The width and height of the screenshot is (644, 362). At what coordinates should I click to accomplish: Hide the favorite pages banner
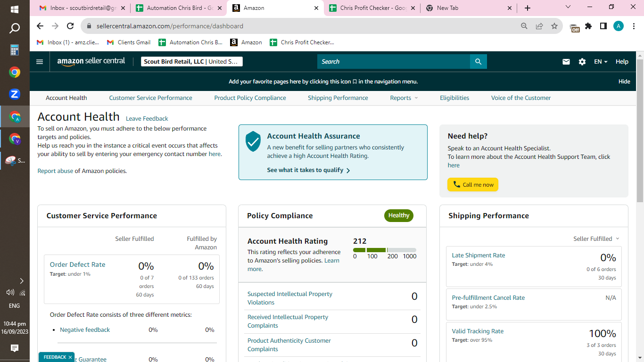624,82
